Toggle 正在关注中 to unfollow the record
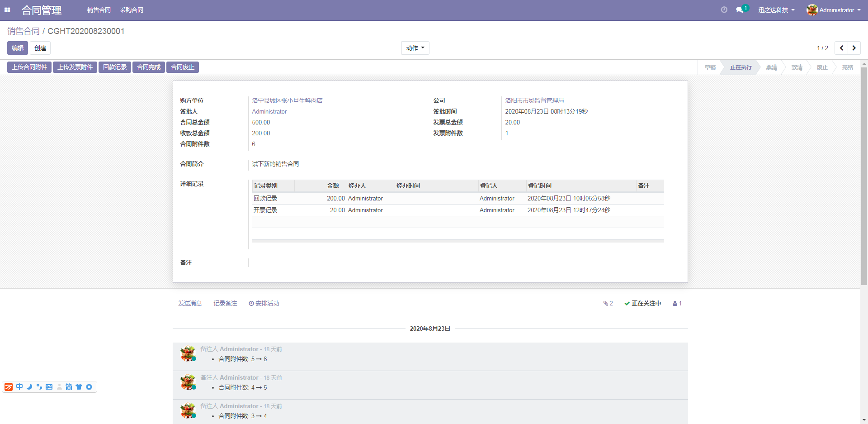Viewport: 868px width, 424px height. pos(642,303)
